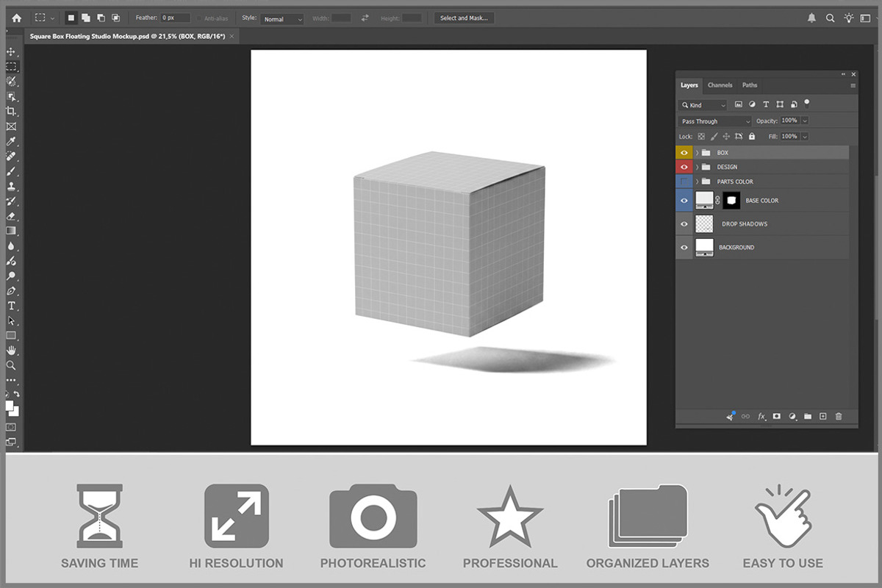Image resolution: width=882 pixels, height=588 pixels.
Task: Open the Style Normal dropdown
Action: pos(283,19)
